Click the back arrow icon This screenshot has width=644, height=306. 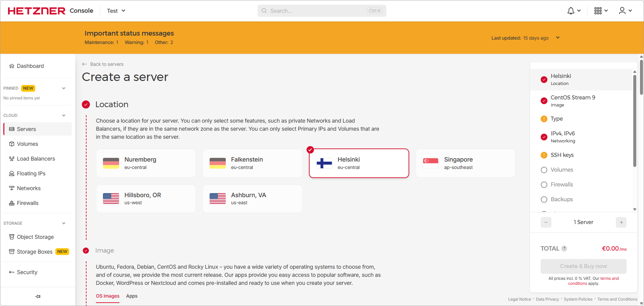[85, 64]
